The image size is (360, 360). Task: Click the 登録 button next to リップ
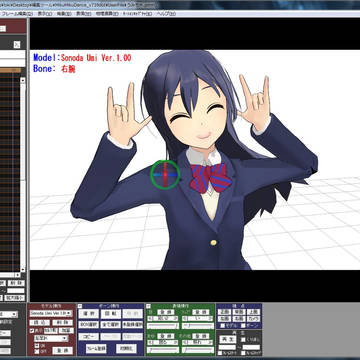201,312
